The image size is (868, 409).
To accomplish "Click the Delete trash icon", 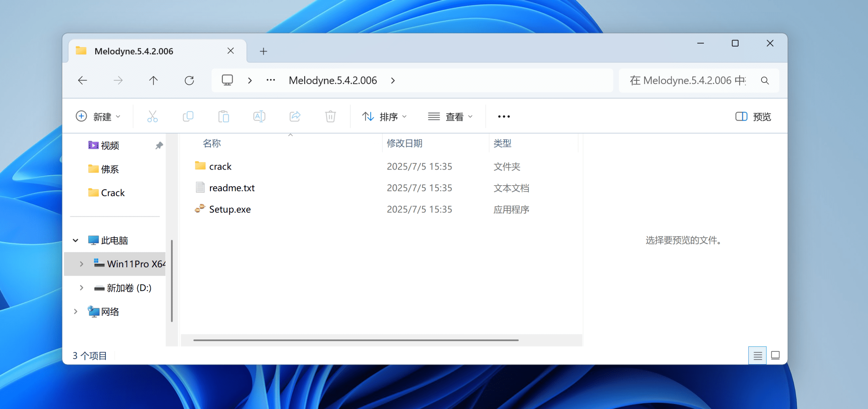I will pyautogui.click(x=330, y=116).
